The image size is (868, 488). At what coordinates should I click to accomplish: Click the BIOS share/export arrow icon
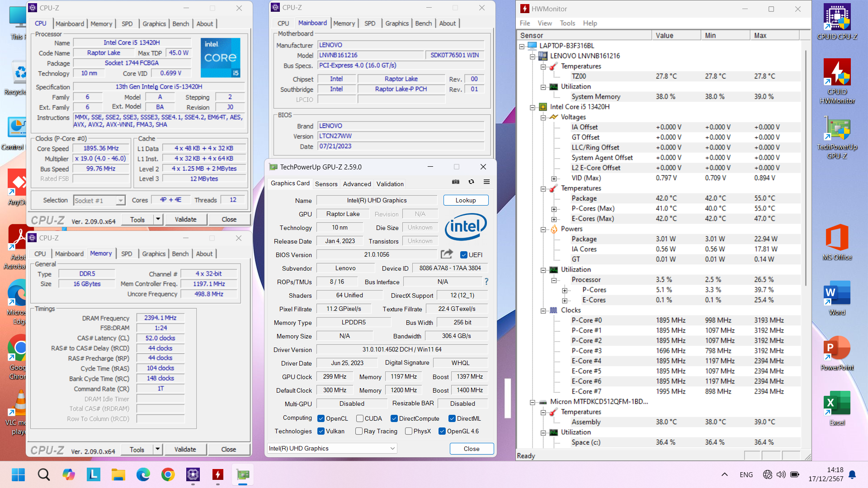click(447, 254)
